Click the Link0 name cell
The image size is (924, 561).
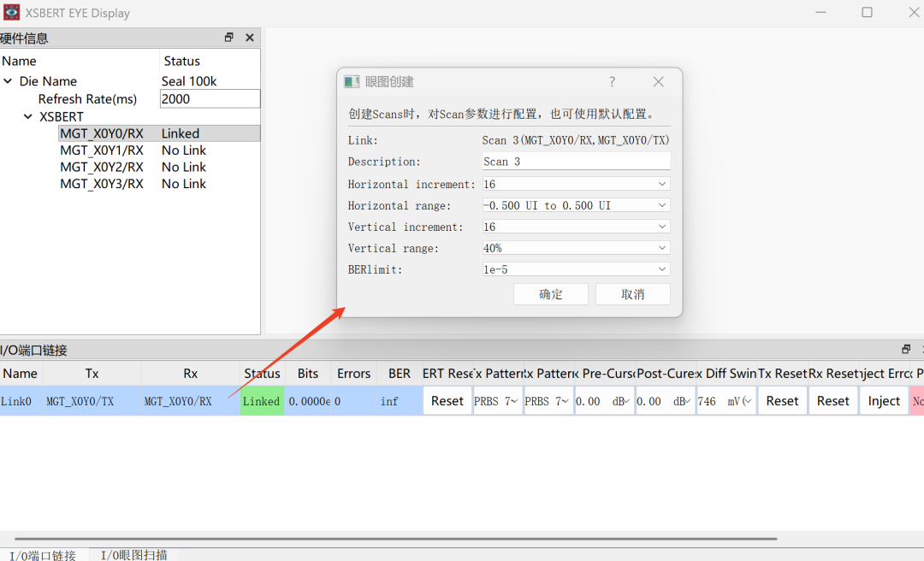(21, 401)
